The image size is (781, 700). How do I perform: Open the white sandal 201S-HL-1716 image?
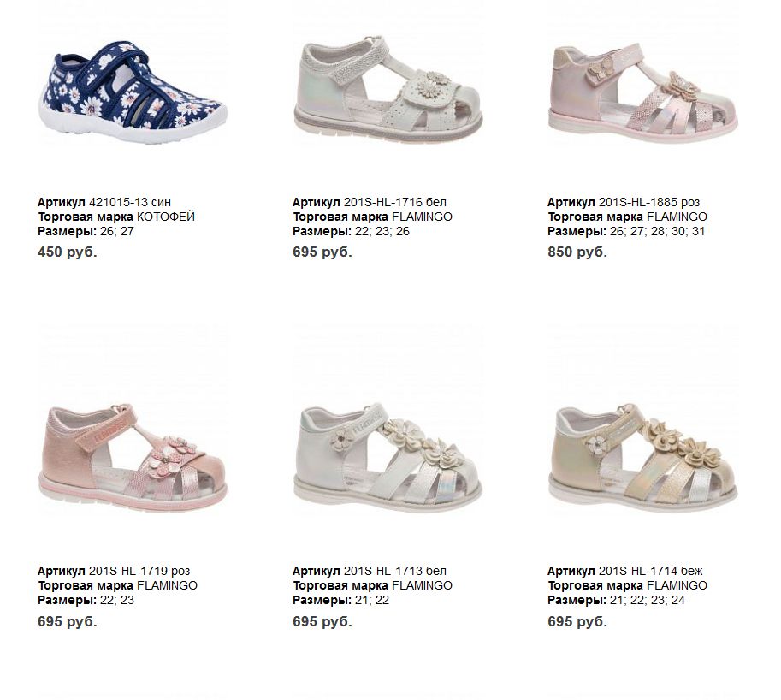[x=388, y=89]
